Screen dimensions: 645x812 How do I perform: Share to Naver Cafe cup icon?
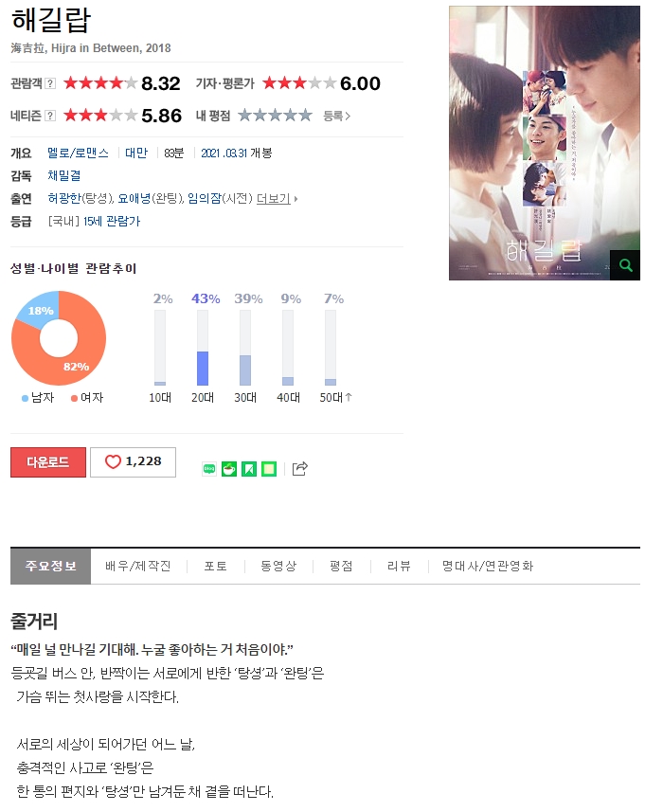click(229, 469)
